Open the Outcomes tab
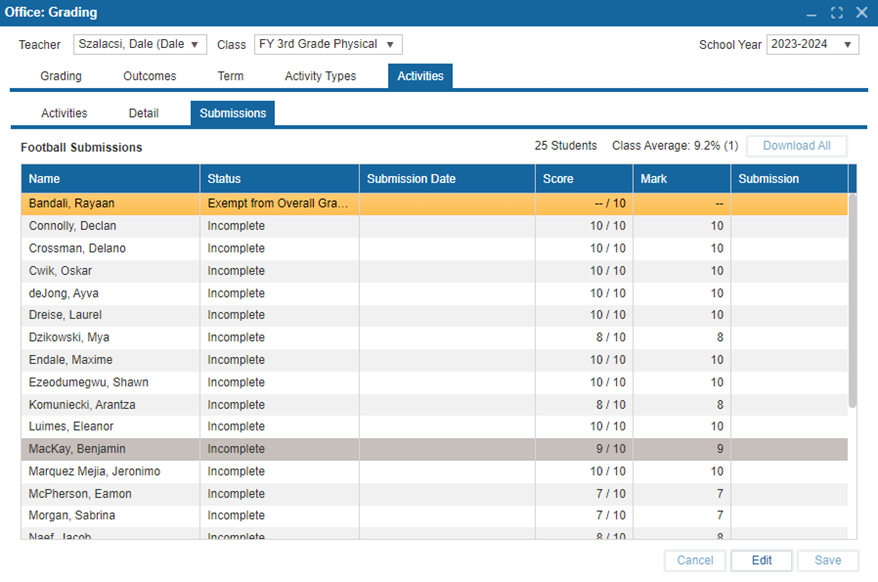Image resolution: width=878 pixels, height=582 pixels. [x=150, y=76]
